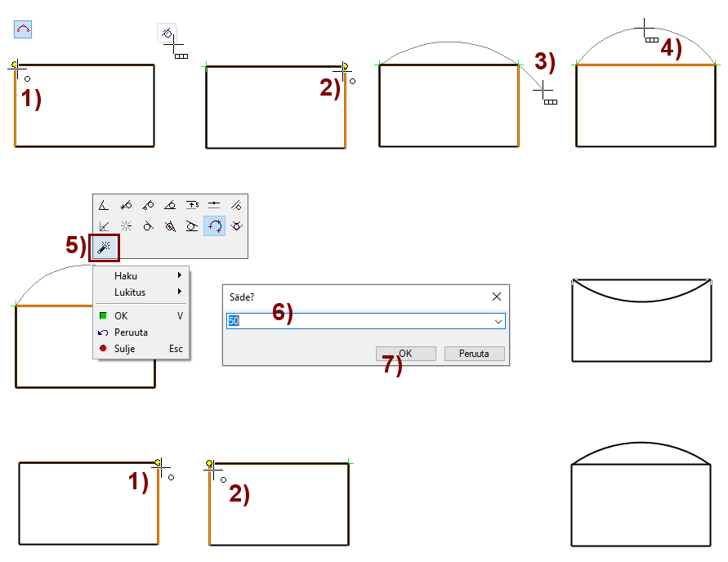Select the circle in purple V-shape icon
The height and width of the screenshot is (562, 728).
[x=236, y=226]
